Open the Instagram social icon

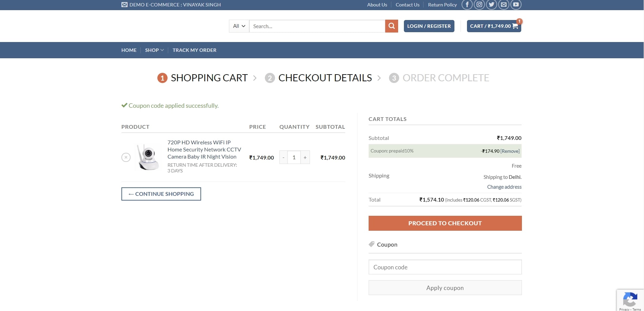479,5
